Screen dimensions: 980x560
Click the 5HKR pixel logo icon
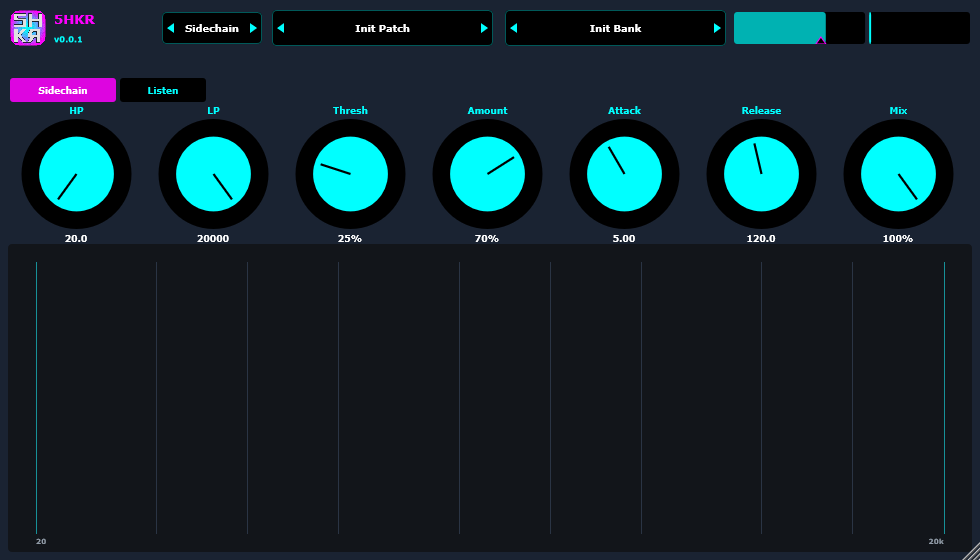point(28,28)
